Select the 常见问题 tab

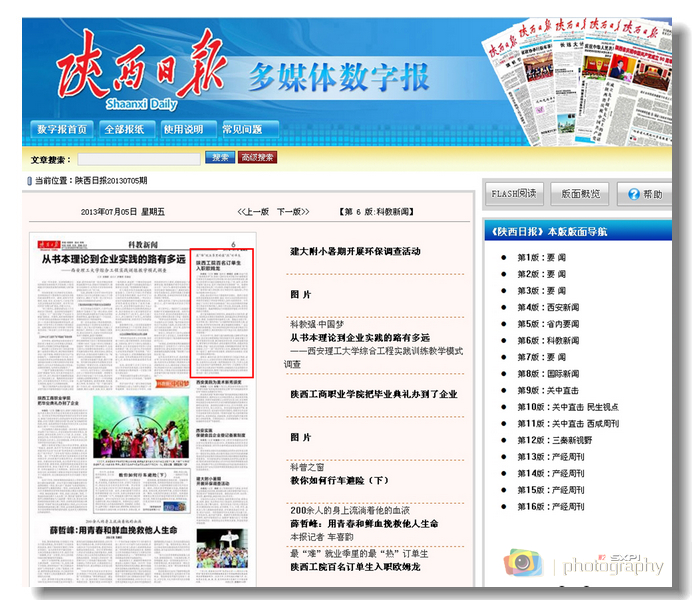pos(242,129)
